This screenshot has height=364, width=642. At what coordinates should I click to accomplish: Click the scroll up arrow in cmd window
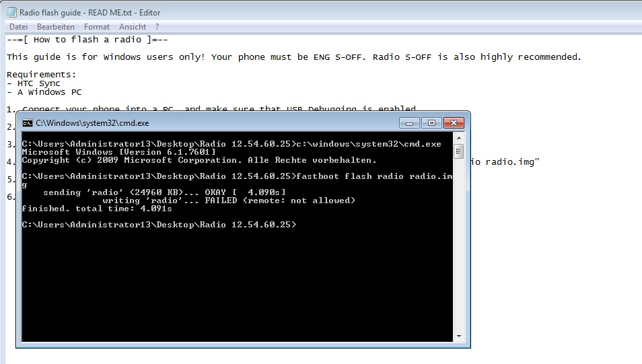tap(459, 139)
